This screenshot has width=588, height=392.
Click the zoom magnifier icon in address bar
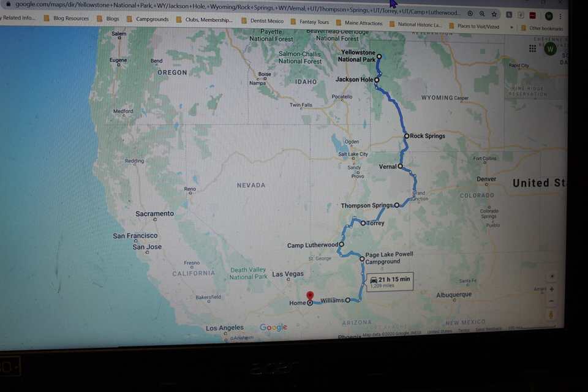[x=482, y=14]
